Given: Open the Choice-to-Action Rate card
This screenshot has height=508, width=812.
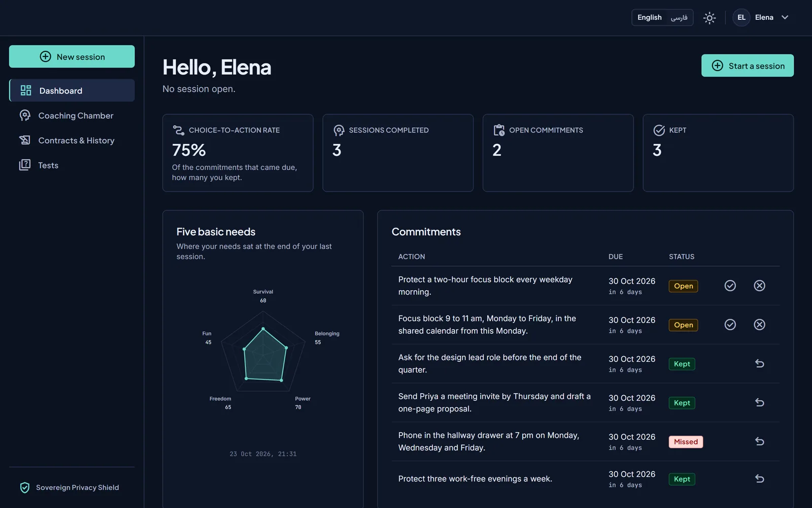Looking at the screenshot, I should point(238,153).
